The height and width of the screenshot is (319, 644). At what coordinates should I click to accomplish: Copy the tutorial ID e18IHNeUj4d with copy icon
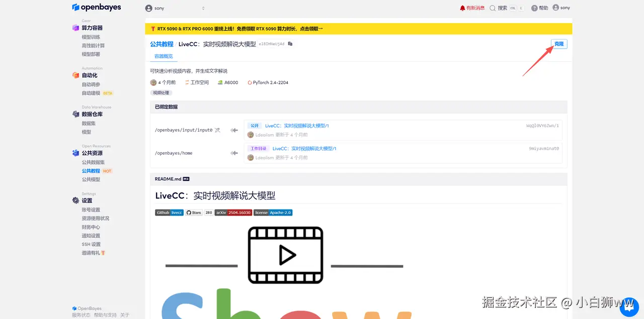tap(290, 44)
